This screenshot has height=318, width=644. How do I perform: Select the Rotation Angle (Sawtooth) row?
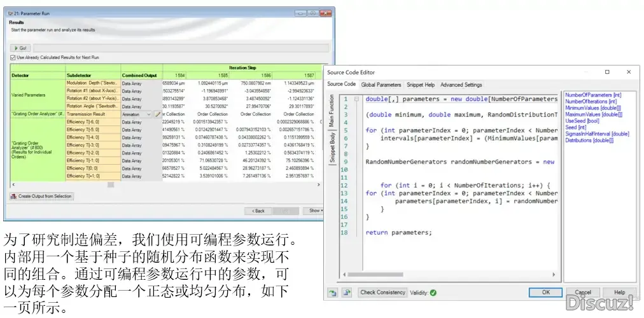[93, 107]
